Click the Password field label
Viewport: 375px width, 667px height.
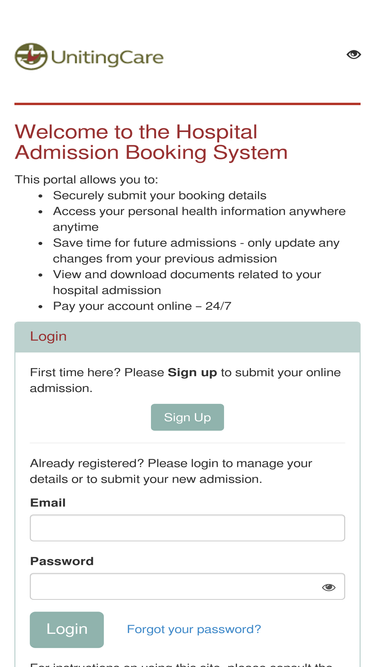click(x=62, y=561)
